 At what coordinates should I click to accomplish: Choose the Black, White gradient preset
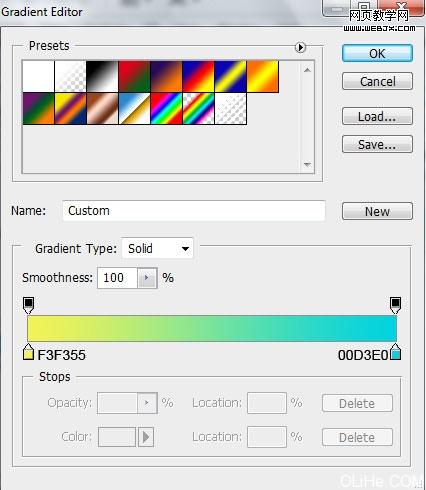pos(102,76)
